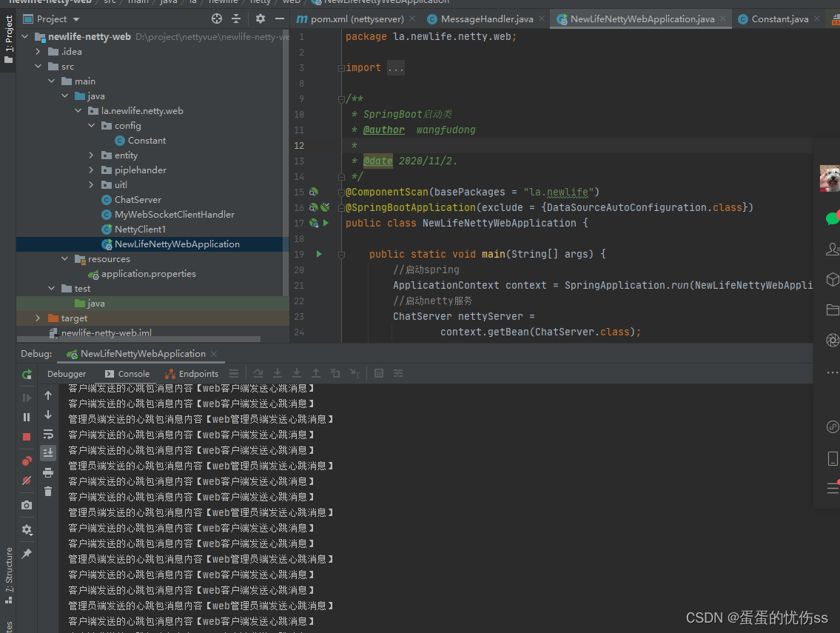Click the Resume Program icon

pyautogui.click(x=27, y=398)
